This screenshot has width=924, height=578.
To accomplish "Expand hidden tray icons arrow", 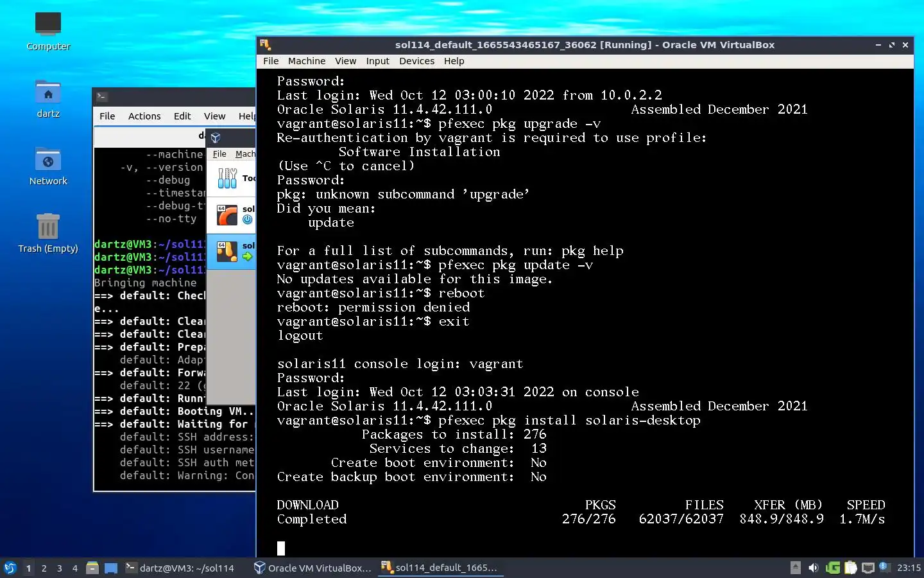I will (x=796, y=568).
